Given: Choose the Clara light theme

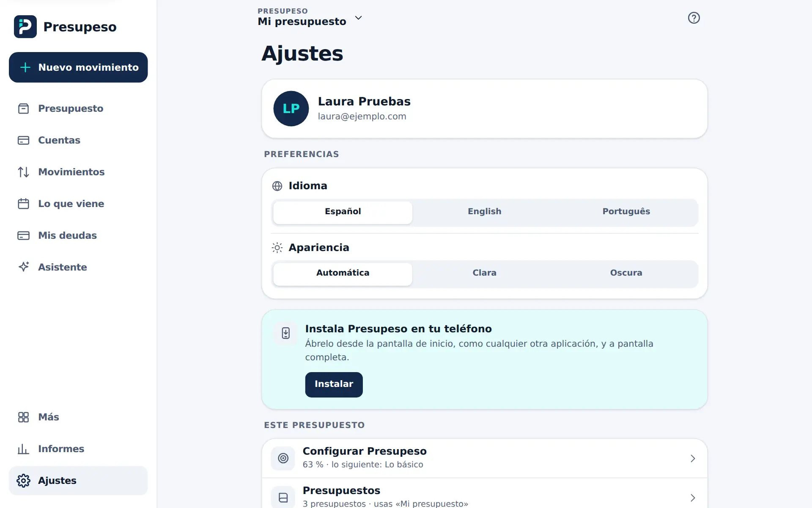Looking at the screenshot, I should point(484,274).
